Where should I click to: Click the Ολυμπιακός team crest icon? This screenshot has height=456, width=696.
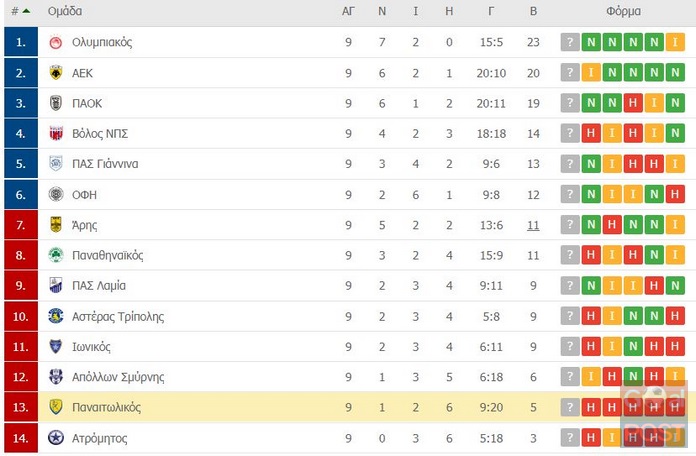56,42
